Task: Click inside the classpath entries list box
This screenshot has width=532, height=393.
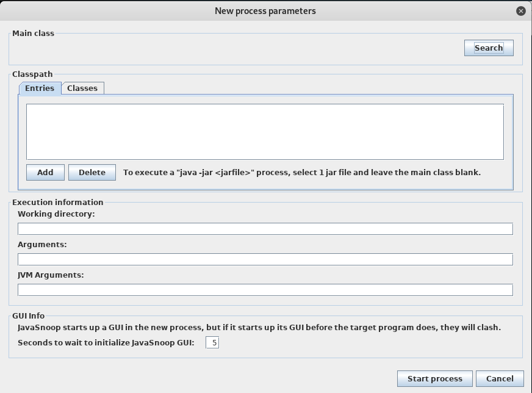Action: pos(265,132)
